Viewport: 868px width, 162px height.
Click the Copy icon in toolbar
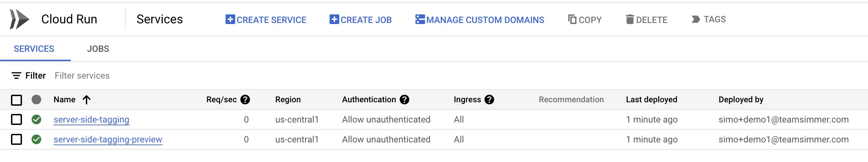[572, 19]
